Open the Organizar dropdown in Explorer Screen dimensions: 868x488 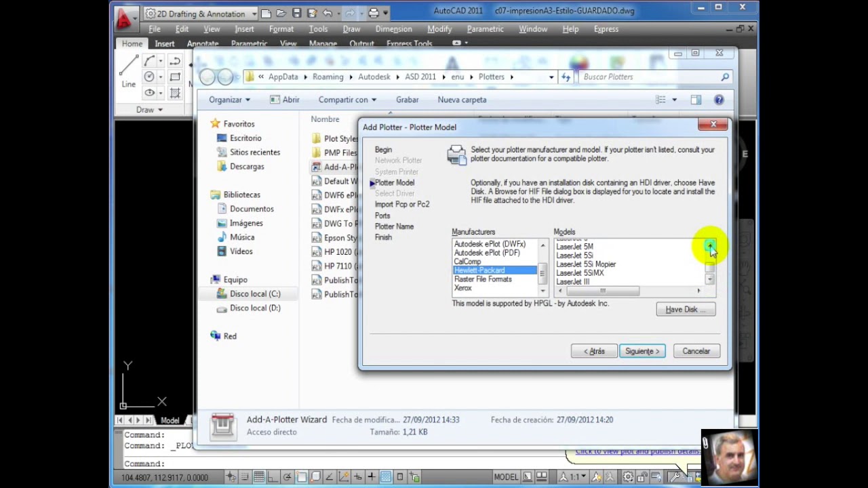[x=229, y=100]
